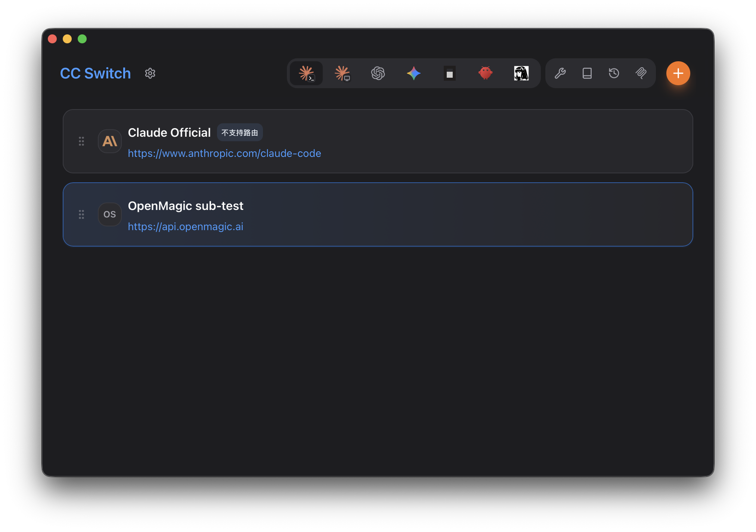Open the settings gear next to CC Switch

coord(150,73)
